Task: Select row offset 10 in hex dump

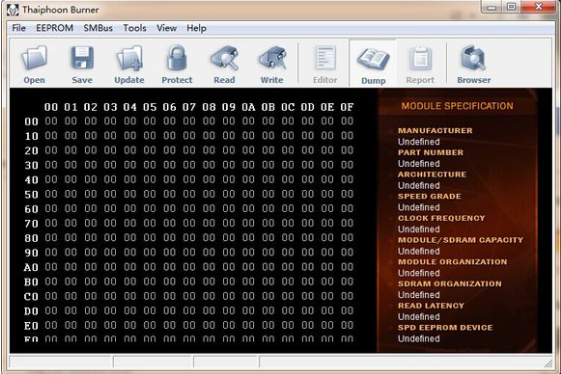Action: [x=31, y=136]
